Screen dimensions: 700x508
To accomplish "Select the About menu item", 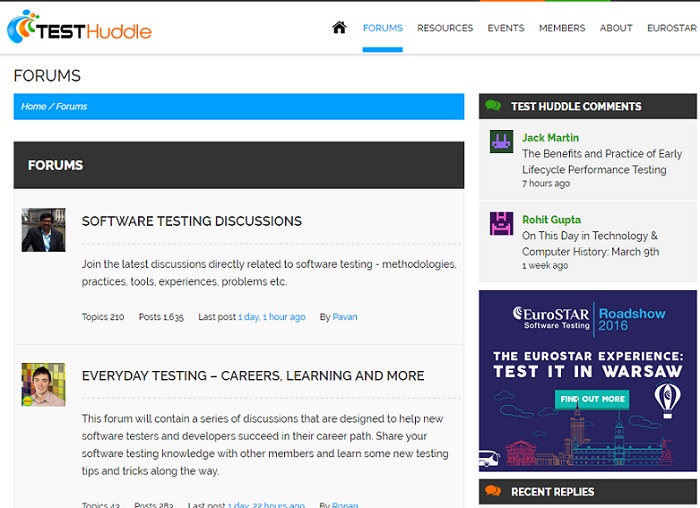I will (x=616, y=28).
